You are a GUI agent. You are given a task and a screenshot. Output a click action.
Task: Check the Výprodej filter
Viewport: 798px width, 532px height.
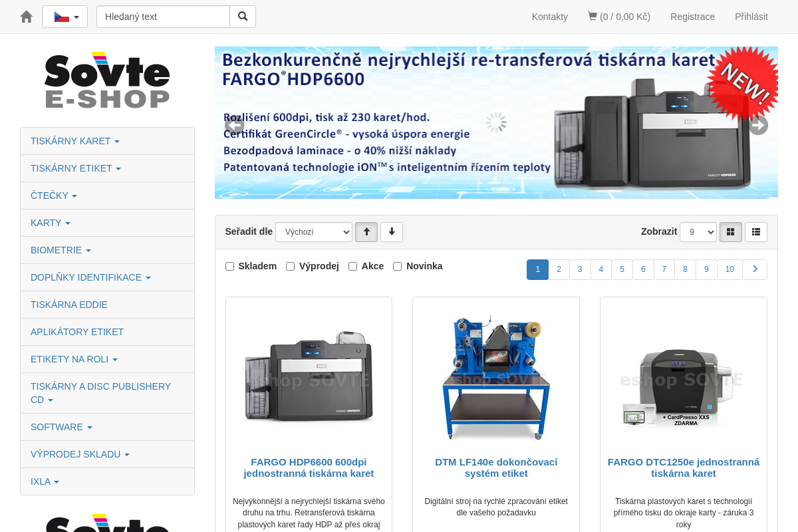click(x=290, y=266)
